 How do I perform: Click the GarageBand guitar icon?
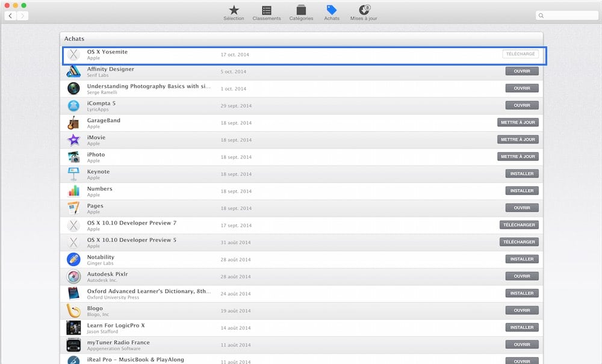tap(73, 123)
